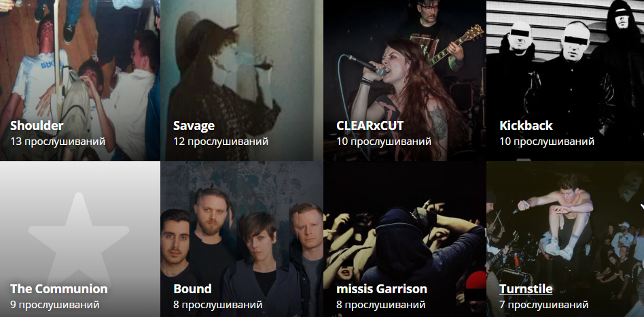Viewport: 644px width, 317px height.
Task: Open the missis Garrison artist link
Action: pos(382,288)
